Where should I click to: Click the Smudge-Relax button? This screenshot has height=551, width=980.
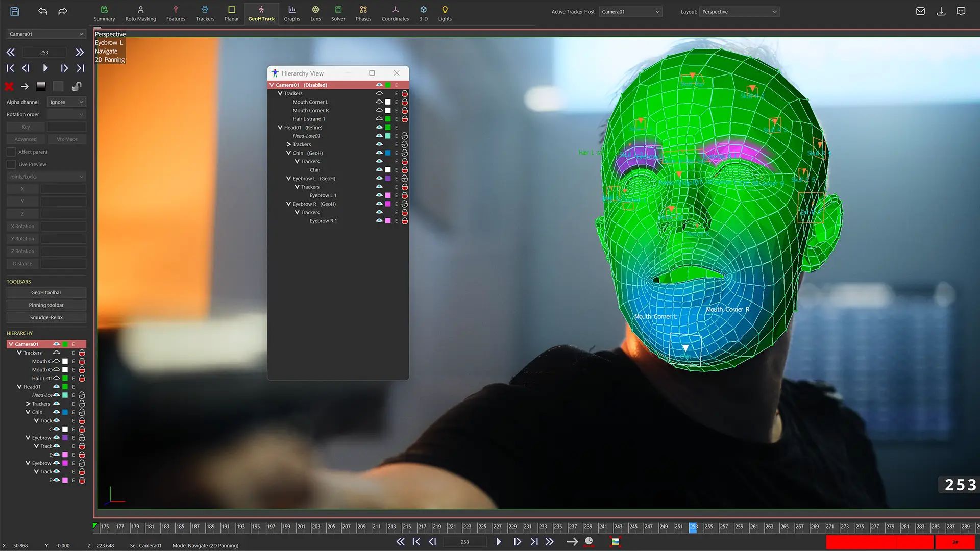(x=46, y=317)
